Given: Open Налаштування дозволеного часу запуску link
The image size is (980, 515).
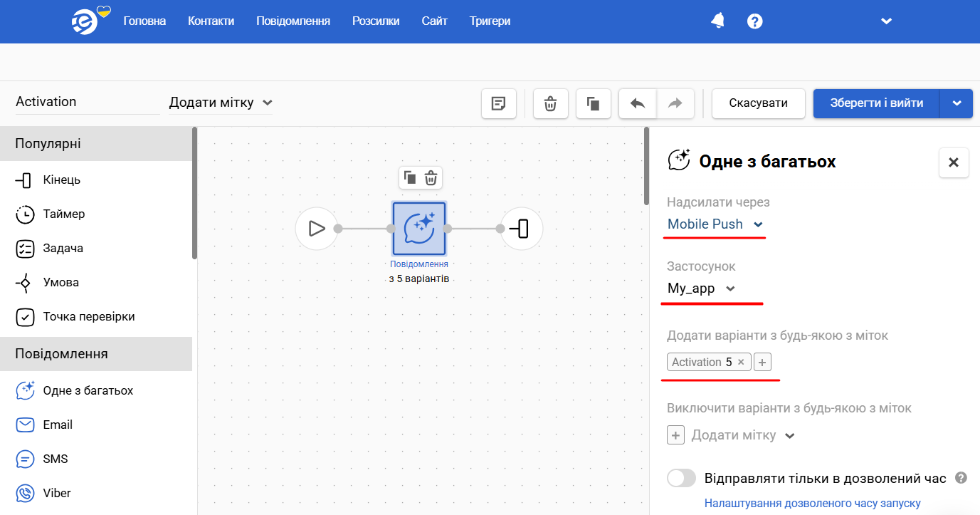Looking at the screenshot, I should click(813, 503).
